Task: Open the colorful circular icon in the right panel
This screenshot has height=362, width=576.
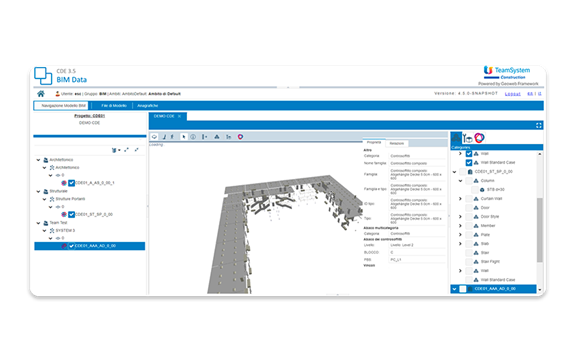Action: tap(479, 138)
